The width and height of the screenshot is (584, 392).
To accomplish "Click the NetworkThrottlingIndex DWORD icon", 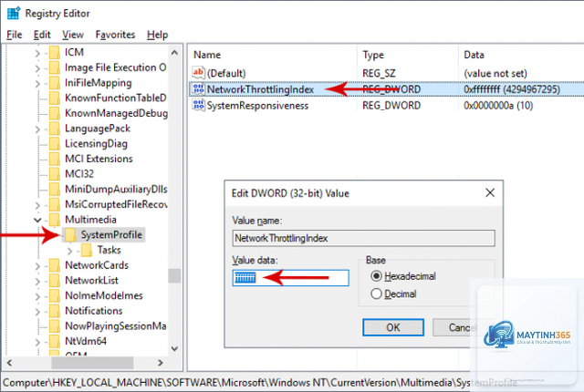I will (198, 89).
